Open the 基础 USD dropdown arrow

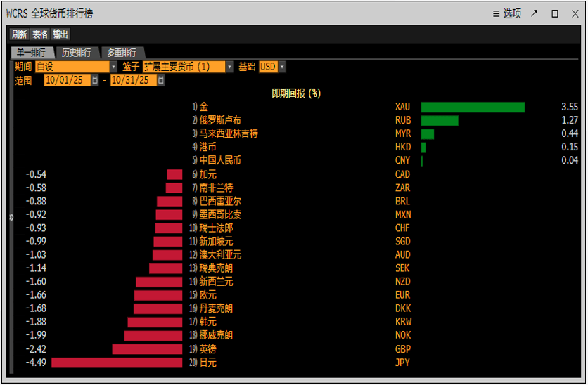(x=282, y=67)
